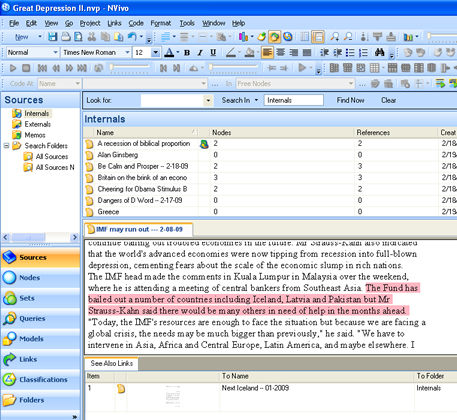Click the Cut scissors icon
The width and height of the screenshot is (457, 420).
(92, 37)
